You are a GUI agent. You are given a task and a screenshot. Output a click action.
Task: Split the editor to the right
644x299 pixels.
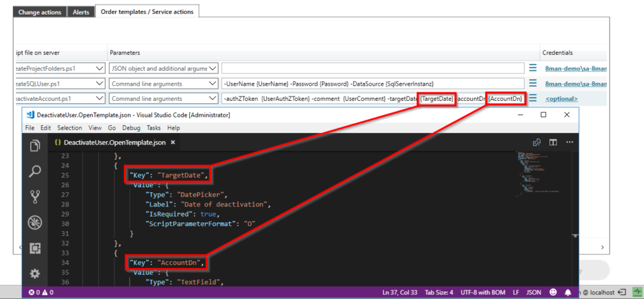[x=553, y=142]
